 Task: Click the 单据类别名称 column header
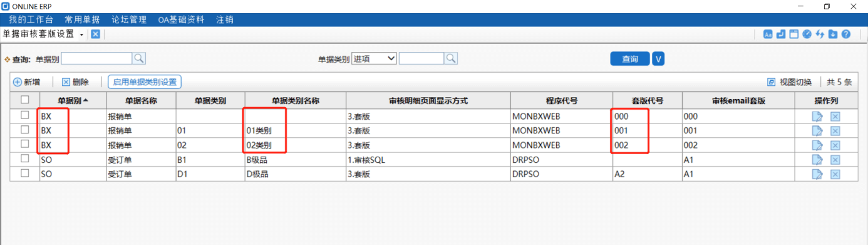(x=295, y=100)
